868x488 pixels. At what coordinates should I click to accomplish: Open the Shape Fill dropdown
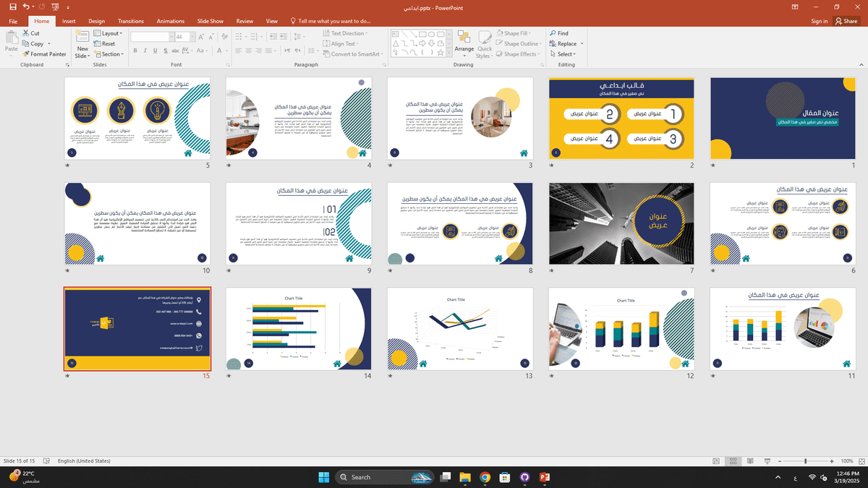[515, 33]
